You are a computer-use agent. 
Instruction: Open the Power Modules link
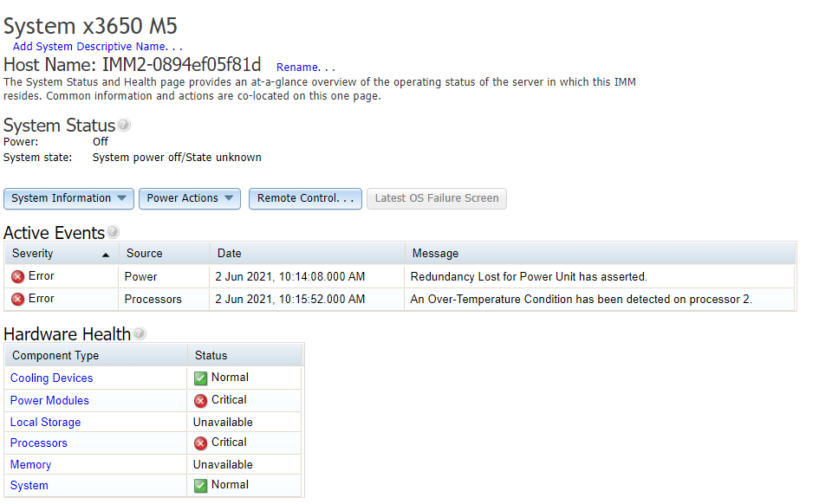click(x=49, y=401)
